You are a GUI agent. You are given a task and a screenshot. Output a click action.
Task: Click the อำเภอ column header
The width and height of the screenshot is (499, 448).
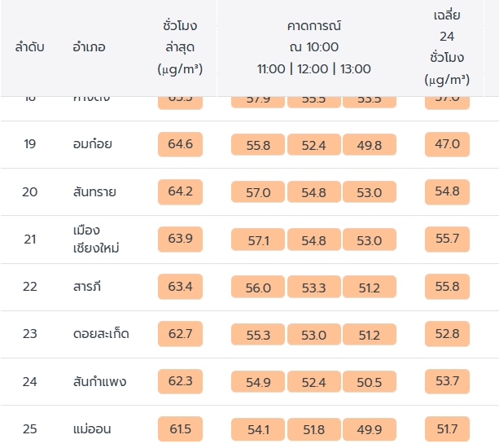click(89, 47)
